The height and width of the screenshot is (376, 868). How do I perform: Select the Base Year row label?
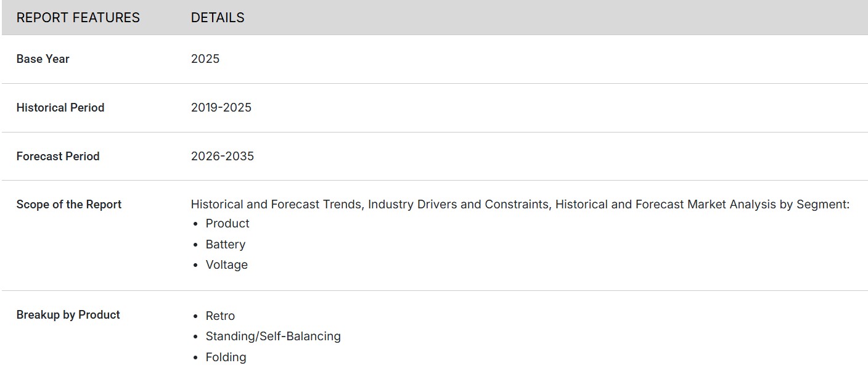(43, 59)
